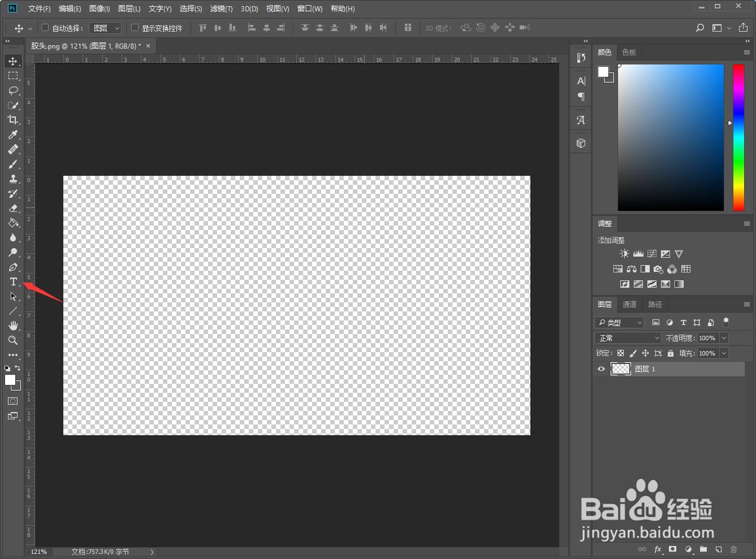Screen dimensions: 756x559
Task: Select the Hand tool
Action: coord(13,326)
